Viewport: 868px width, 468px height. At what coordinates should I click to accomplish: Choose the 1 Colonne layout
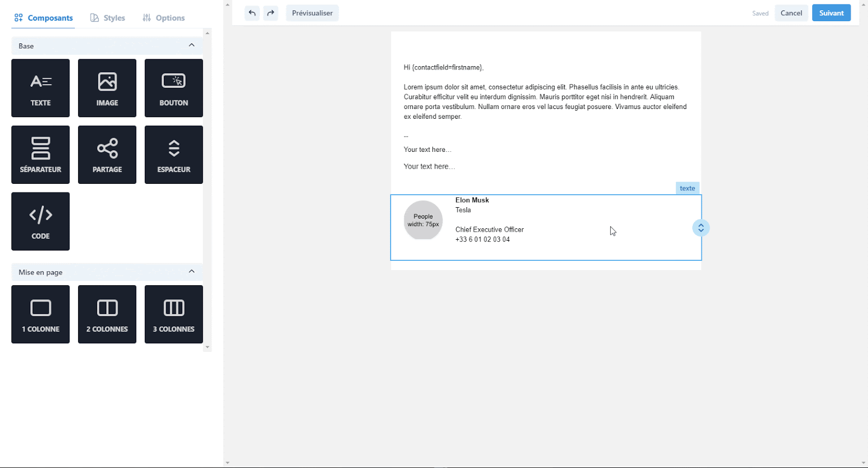[x=41, y=314]
